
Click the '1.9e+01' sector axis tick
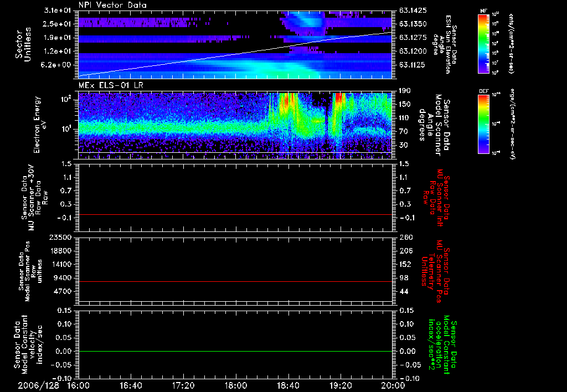pos(57,38)
